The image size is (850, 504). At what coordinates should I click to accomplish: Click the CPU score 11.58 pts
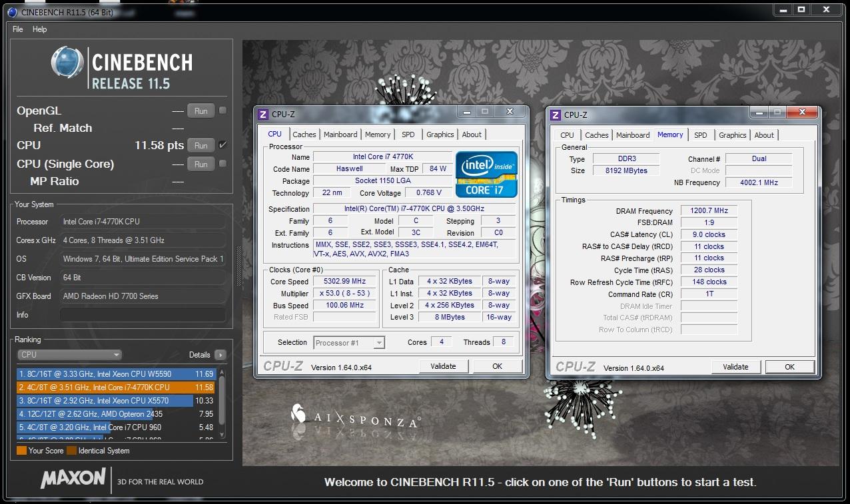(x=159, y=145)
